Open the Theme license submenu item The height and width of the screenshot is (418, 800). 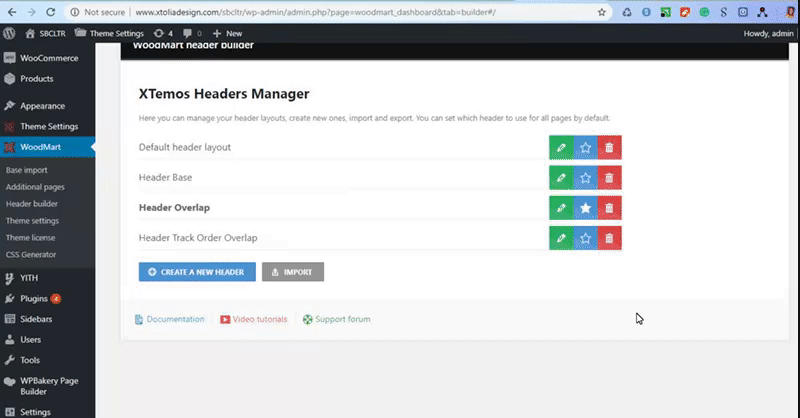31,237
